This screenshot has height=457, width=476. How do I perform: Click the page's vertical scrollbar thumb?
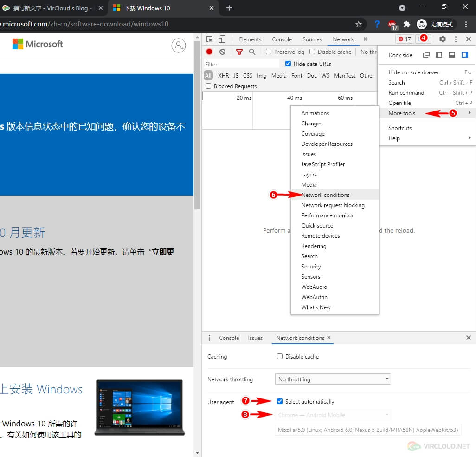click(197, 125)
